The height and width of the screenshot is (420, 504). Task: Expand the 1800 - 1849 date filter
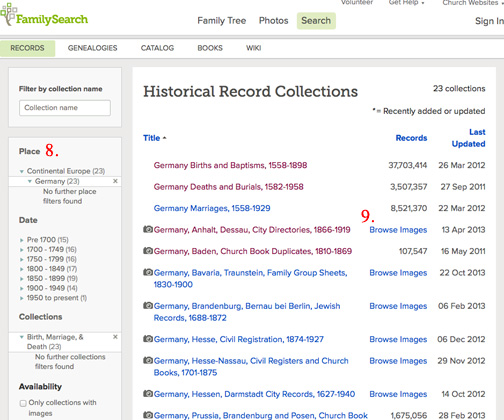click(x=22, y=269)
